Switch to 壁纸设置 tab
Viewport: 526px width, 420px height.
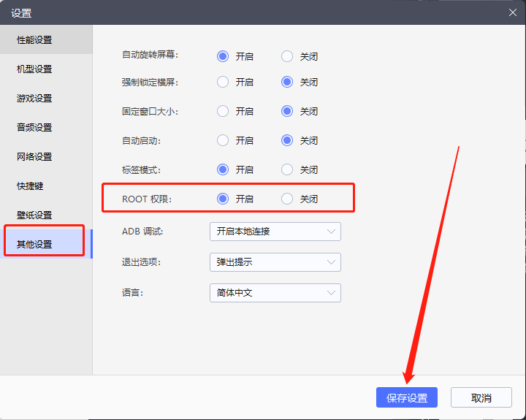tap(46, 215)
